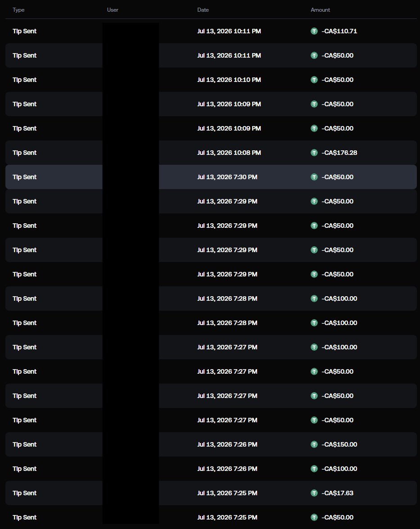
Task: Open Tip Sent entry: 7:25 PM, -CA$50.00
Action: pos(211,517)
